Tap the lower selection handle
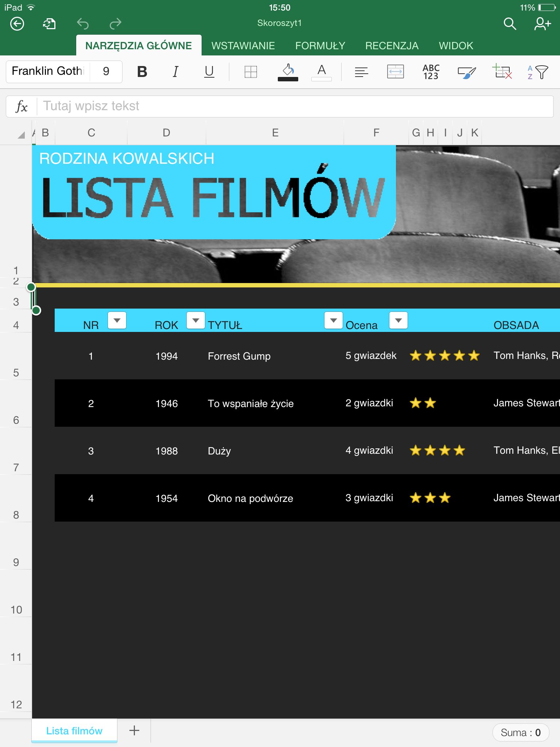Screen dimensions: 560x747 click(36, 310)
